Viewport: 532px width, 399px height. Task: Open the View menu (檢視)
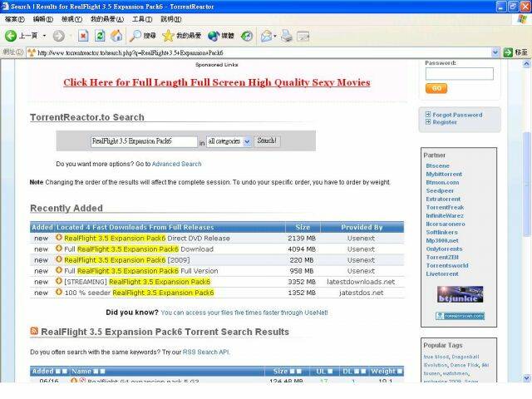click(x=71, y=19)
